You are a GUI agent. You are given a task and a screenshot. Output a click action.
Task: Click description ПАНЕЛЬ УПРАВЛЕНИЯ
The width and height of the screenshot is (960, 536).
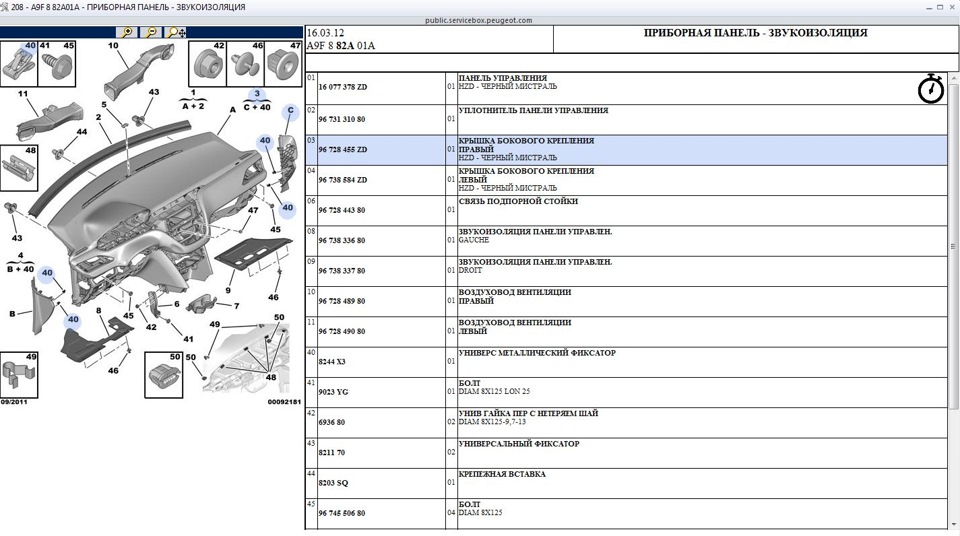click(503, 78)
